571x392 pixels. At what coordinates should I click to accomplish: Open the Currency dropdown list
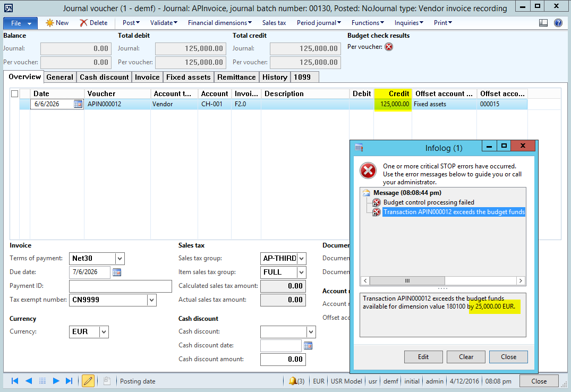click(104, 332)
